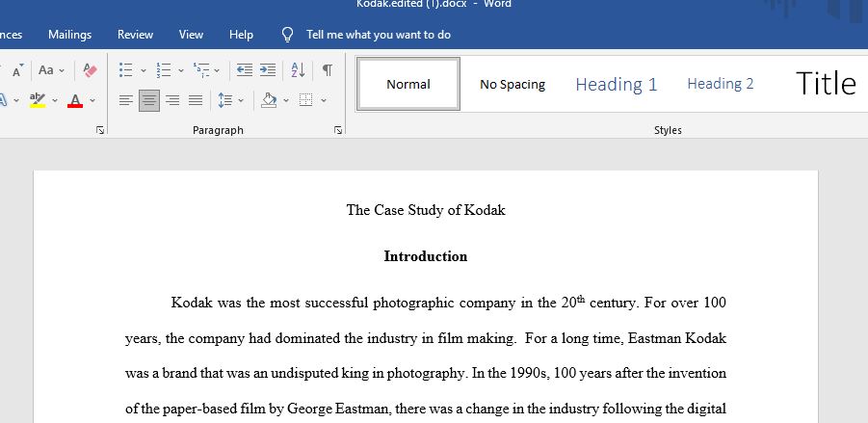Apply the Heading 1 style

pos(617,84)
